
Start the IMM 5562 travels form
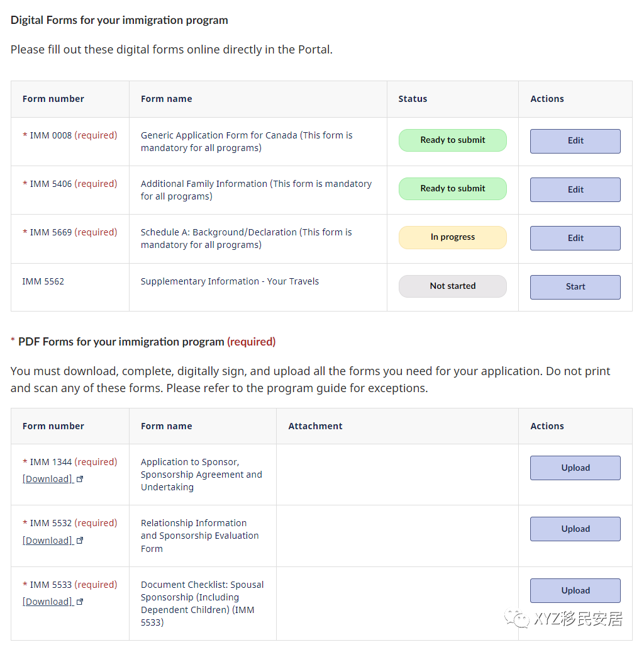pyautogui.click(x=575, y=287)
